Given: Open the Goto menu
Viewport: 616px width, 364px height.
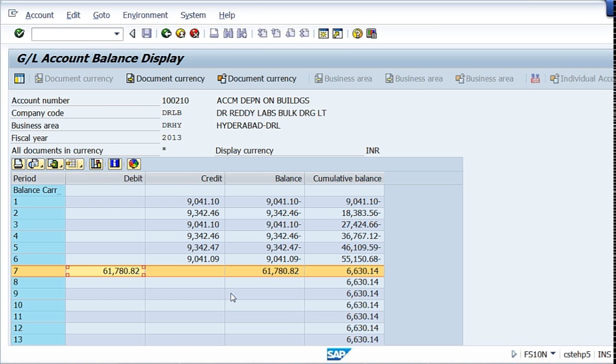Looking at the screenshot, I should [x=101, y=15].
